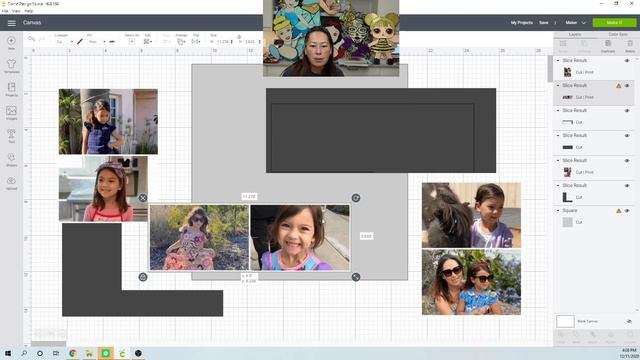Open the hamburger main menu
Screen dimensions: 640x360
11,23
